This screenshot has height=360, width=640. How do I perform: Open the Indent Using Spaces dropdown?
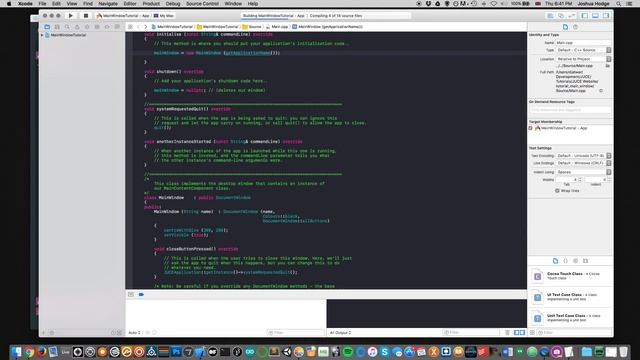click(x=583, y=172)
